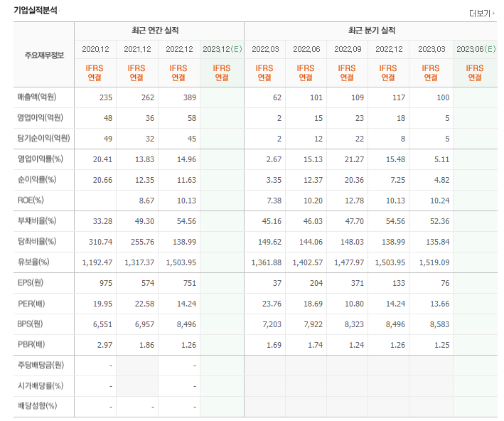Click the PER(배) row label

(31, 304)
